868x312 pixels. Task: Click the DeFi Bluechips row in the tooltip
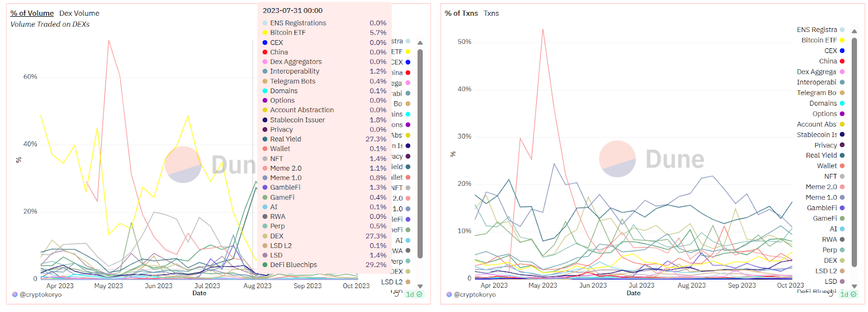point(324,265)
